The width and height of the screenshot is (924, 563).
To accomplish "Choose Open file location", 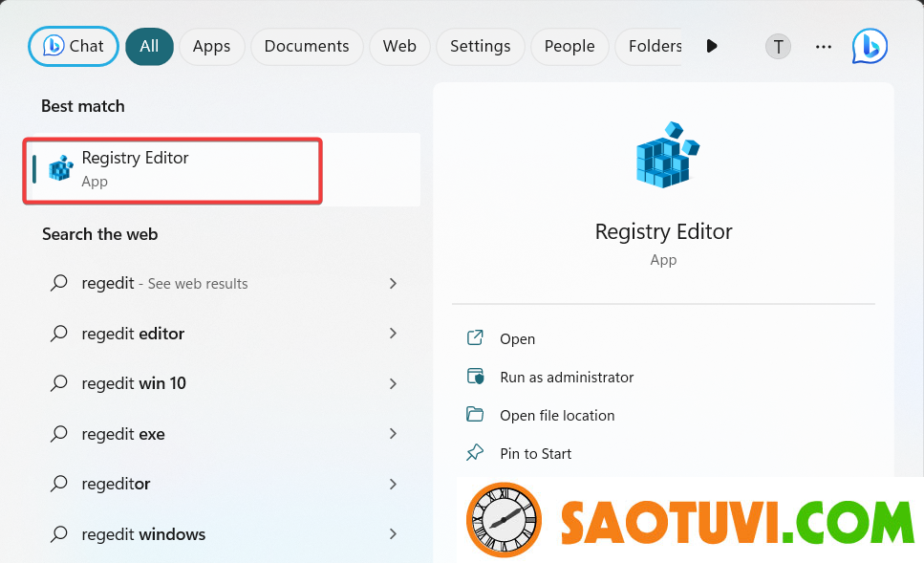I will (557, 416).
